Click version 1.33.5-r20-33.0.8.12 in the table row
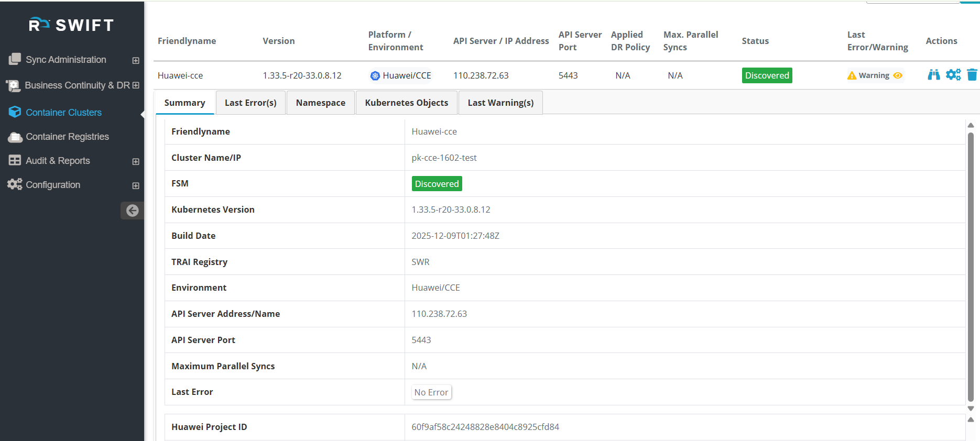The width and height of the screenshot is (980, 441). pos(302,75)
